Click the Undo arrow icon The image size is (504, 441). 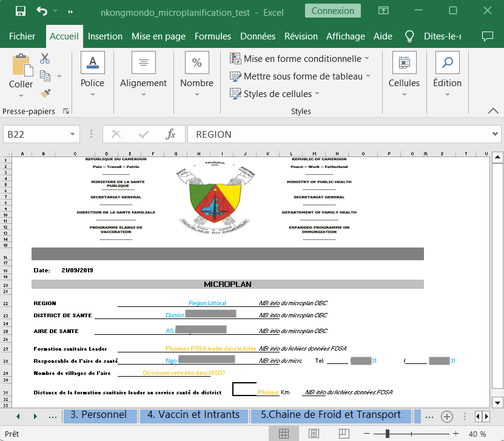41,11
